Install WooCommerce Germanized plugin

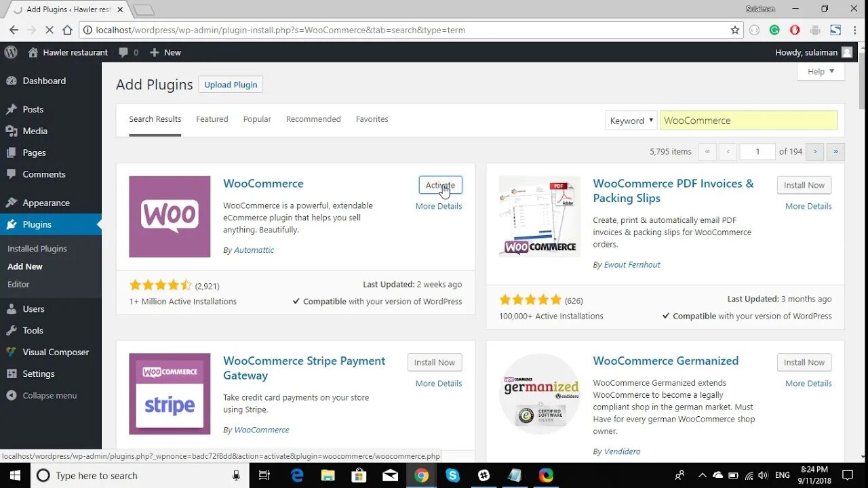click(x=804, y=363)
